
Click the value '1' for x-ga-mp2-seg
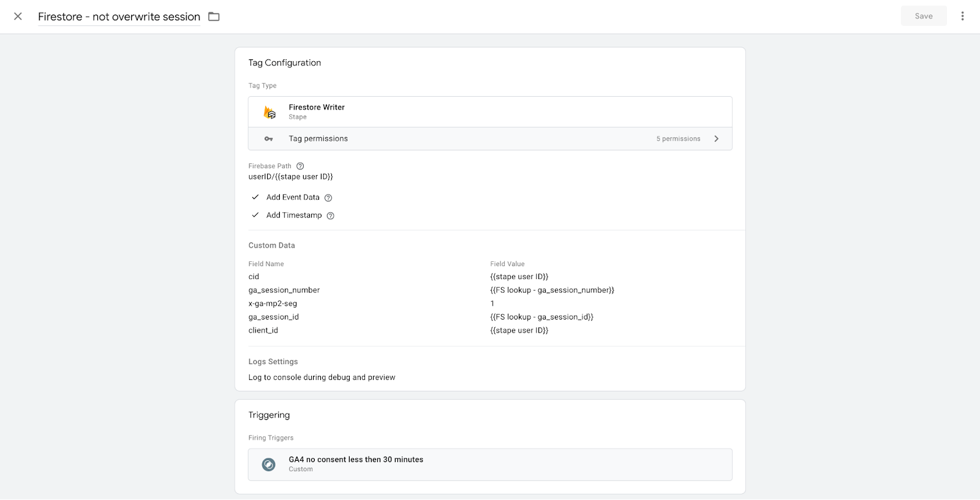pos(492,304)
